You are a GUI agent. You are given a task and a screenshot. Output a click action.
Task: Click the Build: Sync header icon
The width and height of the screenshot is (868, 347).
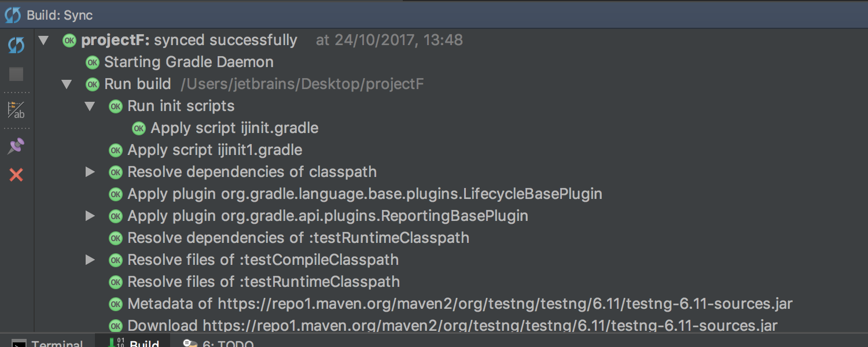[x=13, y=16]
